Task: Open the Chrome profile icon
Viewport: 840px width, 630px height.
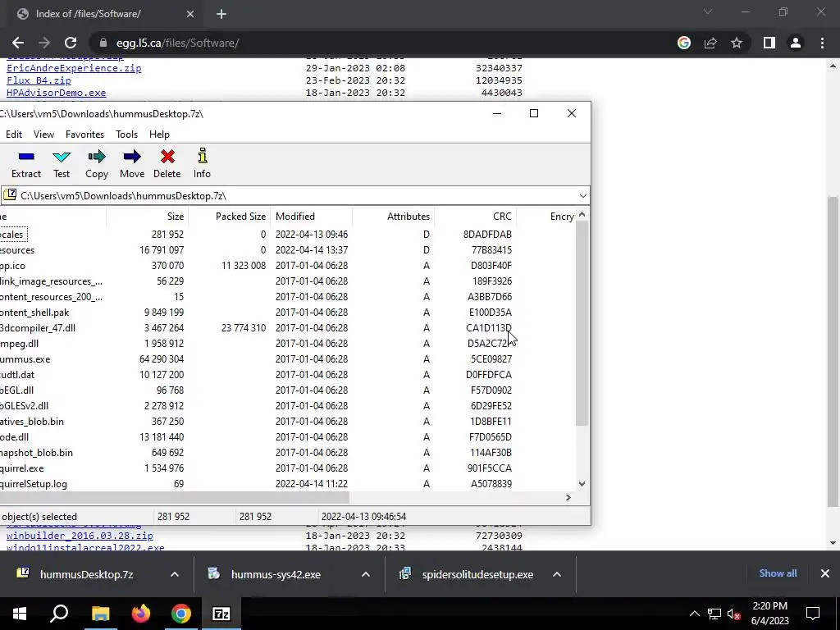Action: click(796, 43)
